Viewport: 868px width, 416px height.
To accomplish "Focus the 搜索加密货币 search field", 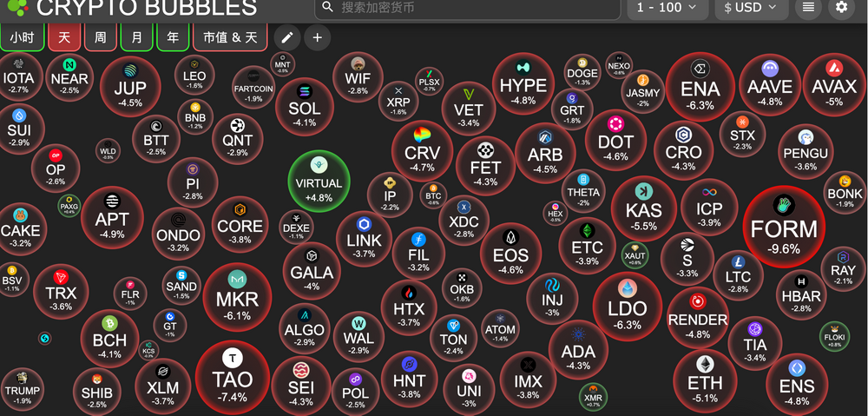I will pos(468,7).
